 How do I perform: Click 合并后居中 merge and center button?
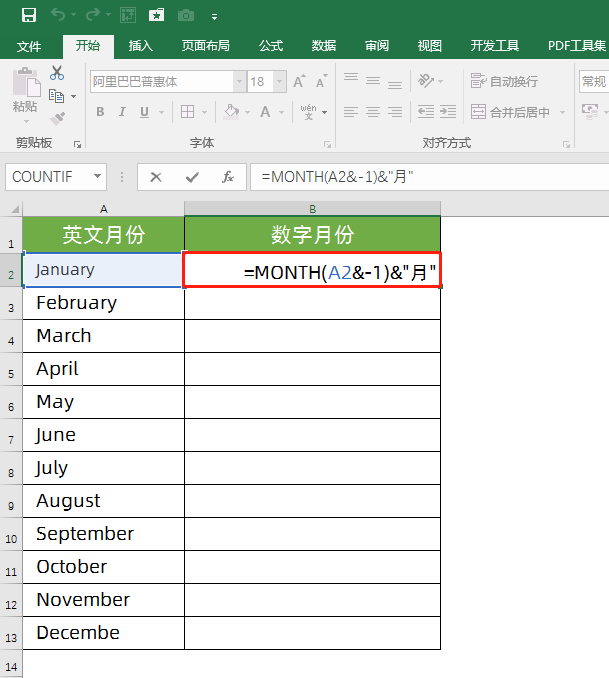(x=510, y=112)
